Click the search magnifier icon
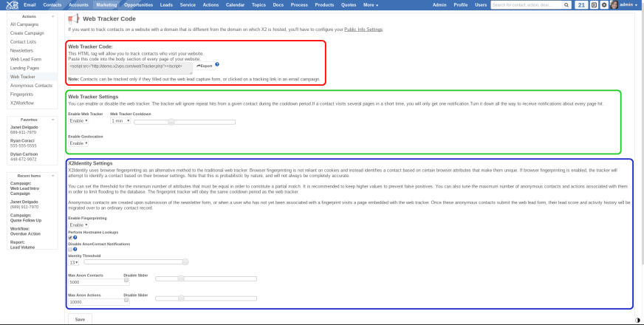Image resolution: width=644 pixels, height=325 pixels. click(566, 5)
